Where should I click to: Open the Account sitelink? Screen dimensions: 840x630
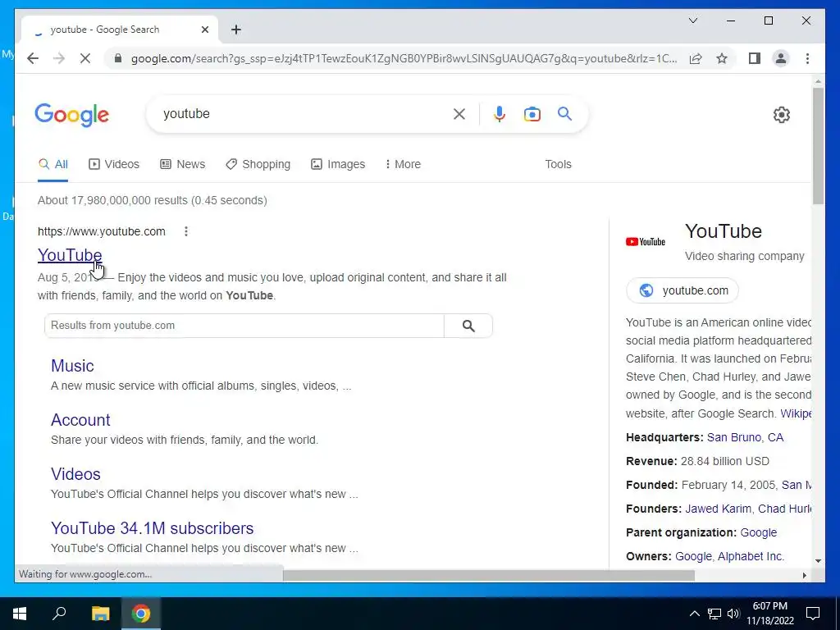click(80, 420)
